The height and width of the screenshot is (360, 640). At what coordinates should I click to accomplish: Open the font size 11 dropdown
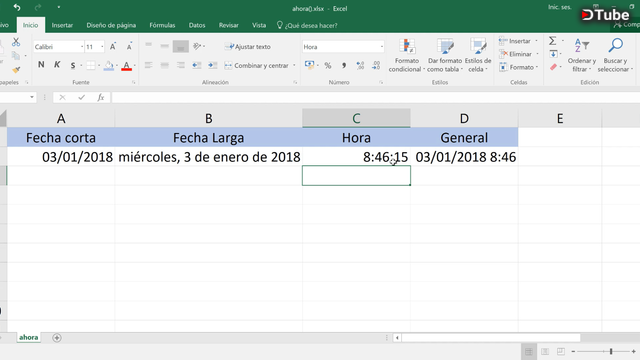(x=102, y=47)
